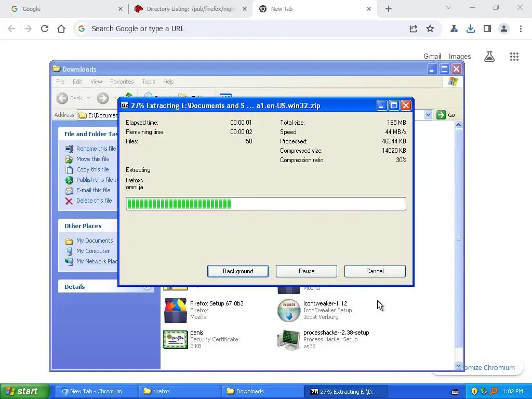
Task: Switch to Directory Listing tab
Action: (x=190, y=9)
